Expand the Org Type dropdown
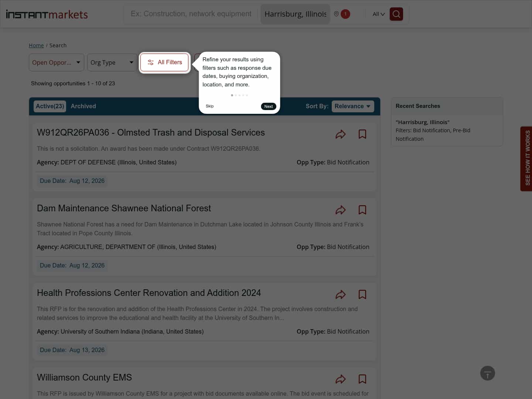This screenshot has height=399, width=532. pyautogui.click(x=112, y=62)
